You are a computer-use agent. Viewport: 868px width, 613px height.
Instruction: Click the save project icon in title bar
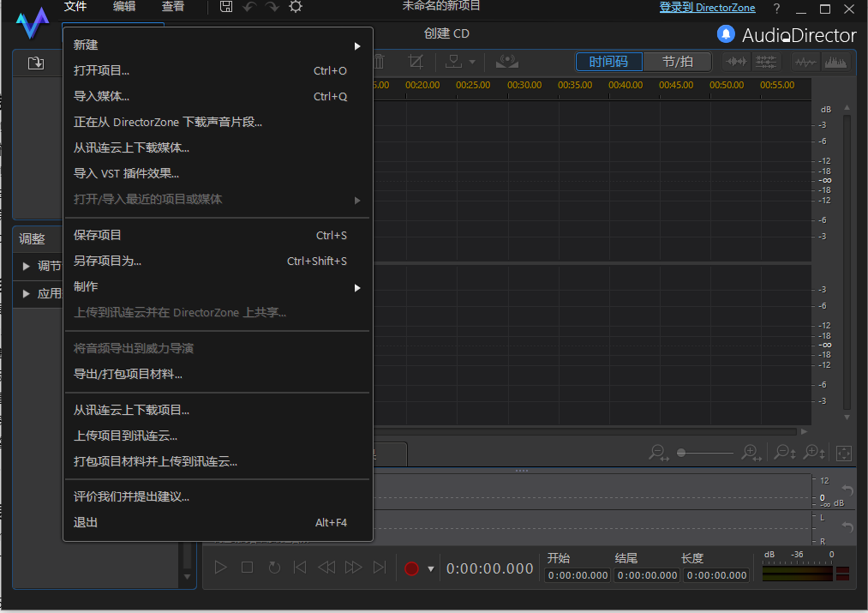tap(226, 7)
